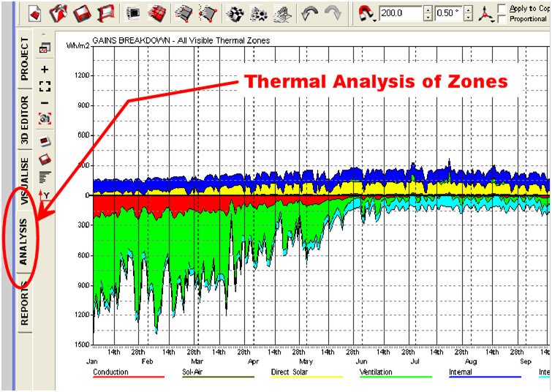
Task: Toggle the Proportional checkbox
Action: tap(502, 19)
